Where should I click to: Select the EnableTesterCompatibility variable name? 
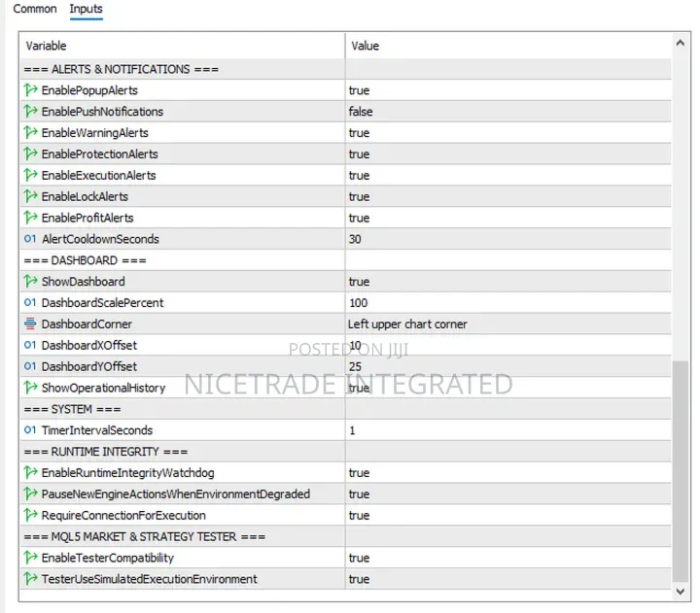108,558
